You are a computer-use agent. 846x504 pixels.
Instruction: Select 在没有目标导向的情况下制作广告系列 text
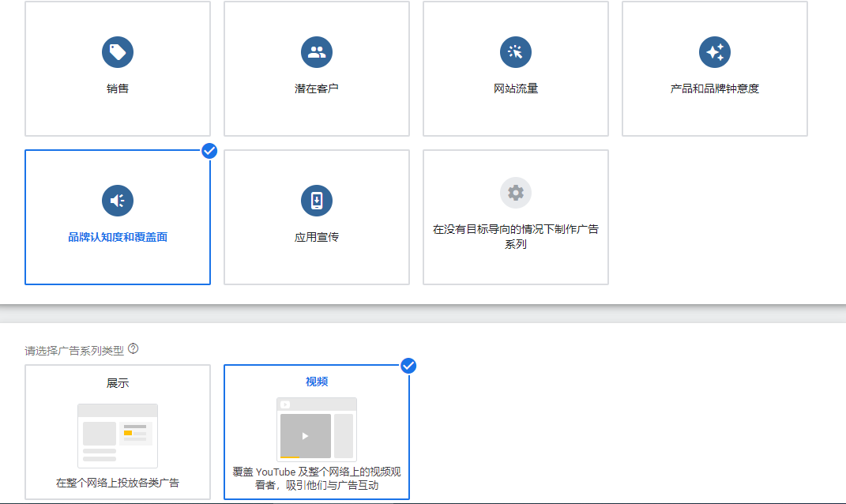click(x=516, y=237)
